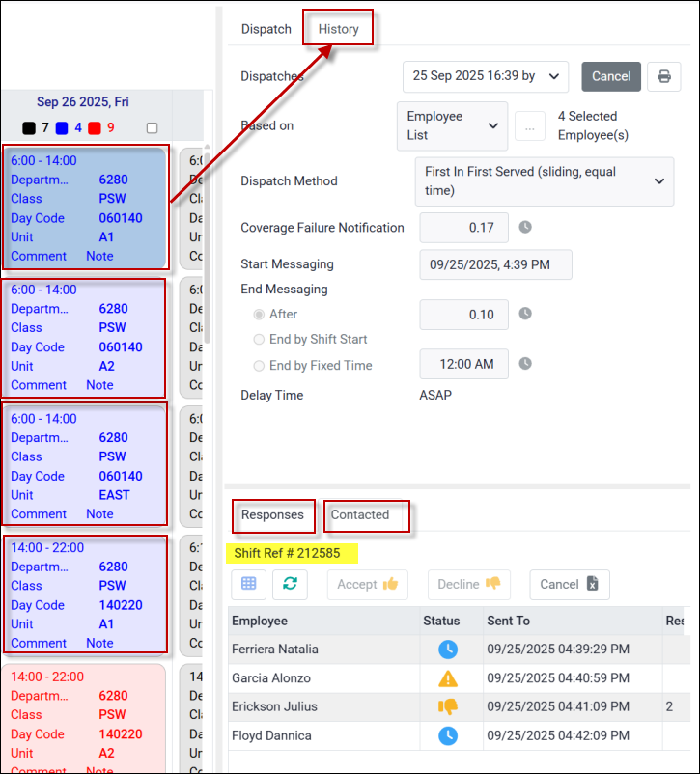Screen dimensions: 700x774
Task: Choose End by Fixed Time radio
Action: coord(259,365)
